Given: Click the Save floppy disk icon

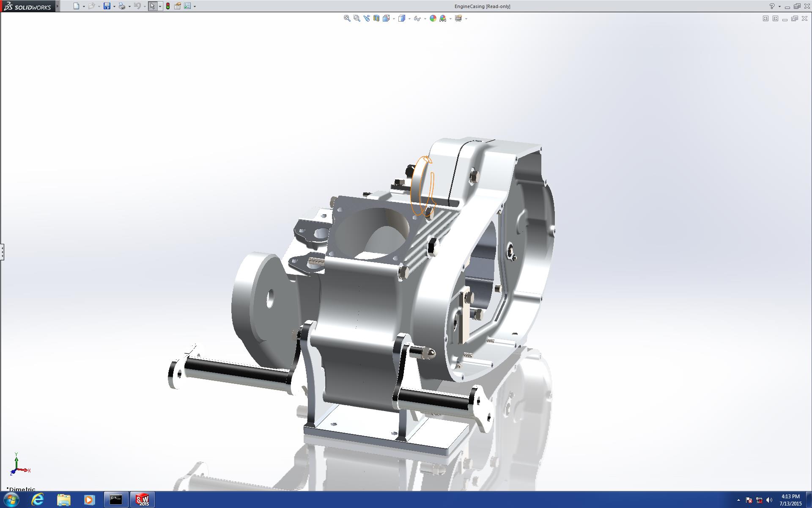Looking at the screenshot, I should [107, 6].
